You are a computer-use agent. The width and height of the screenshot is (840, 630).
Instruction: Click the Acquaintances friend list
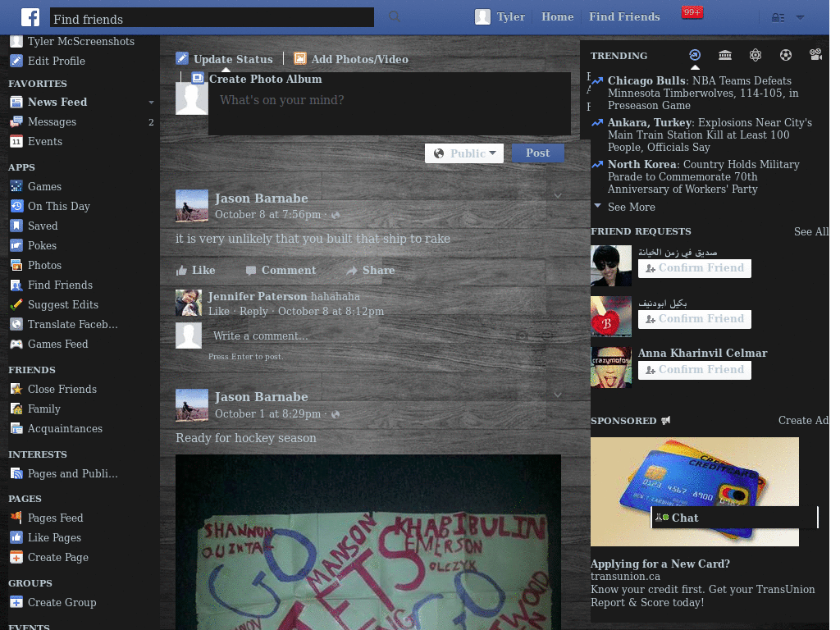(65, 428)
